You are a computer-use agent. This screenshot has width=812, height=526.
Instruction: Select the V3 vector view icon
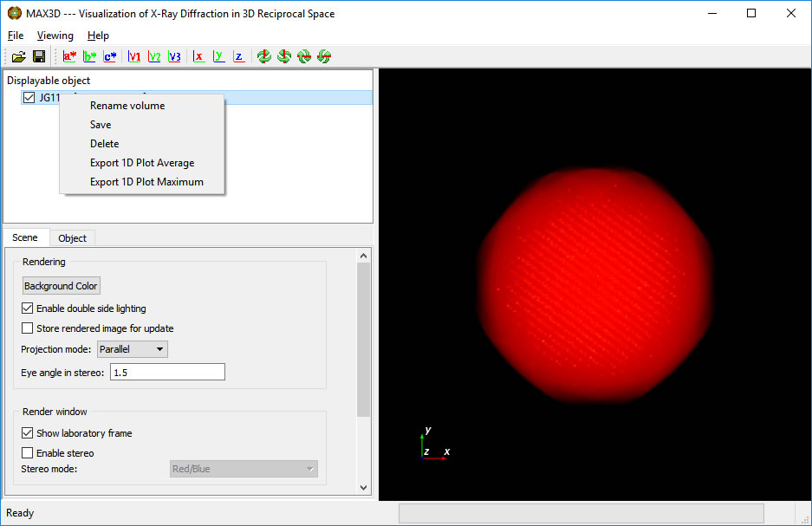[174, 56]
